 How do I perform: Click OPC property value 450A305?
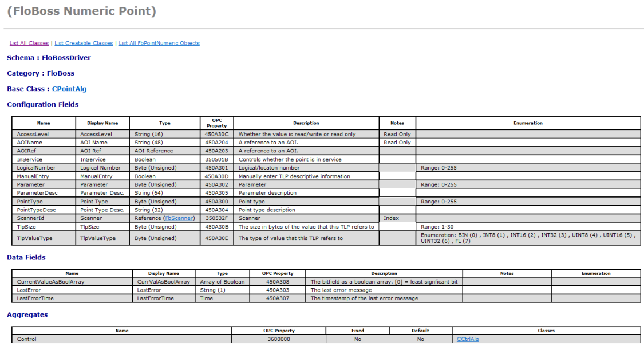[x=216, y=192]
